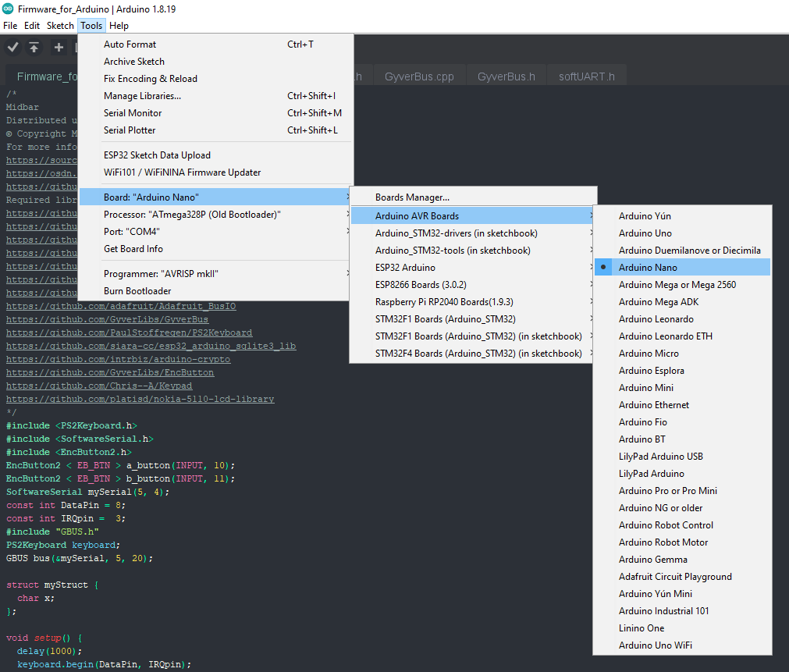Open the esp32_arduino_sqlite3_lib GitHub link
The width and height of the screenshot is (789, 672).
pyautogui.click(x=151, y=346)
